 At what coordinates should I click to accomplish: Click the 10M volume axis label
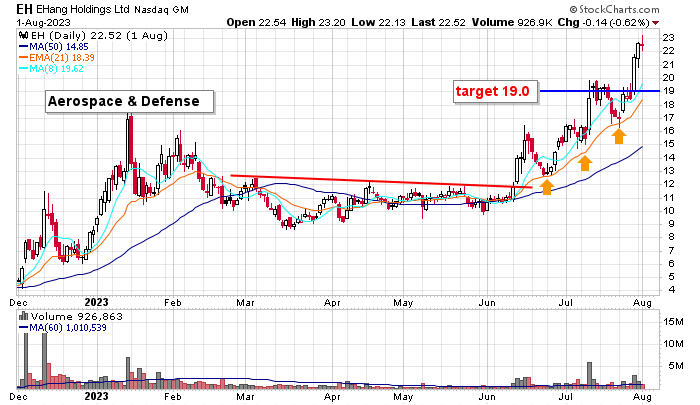[673, 344]
